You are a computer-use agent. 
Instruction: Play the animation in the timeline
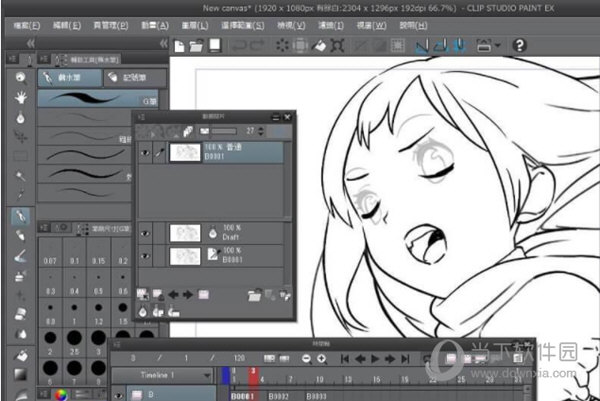point(375,359)
